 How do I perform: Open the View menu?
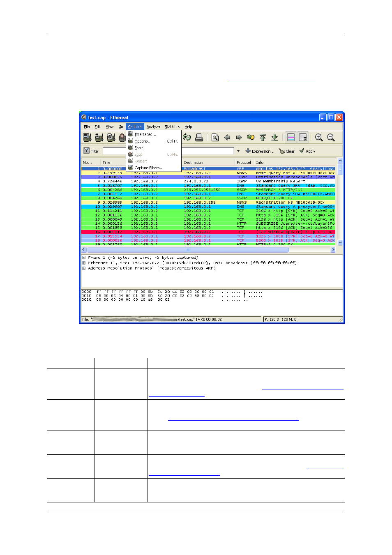click(x=110, y=127)
